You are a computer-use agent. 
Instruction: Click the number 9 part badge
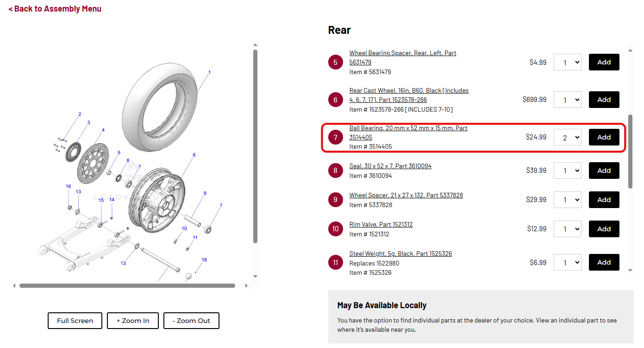(x=336, y=200)
